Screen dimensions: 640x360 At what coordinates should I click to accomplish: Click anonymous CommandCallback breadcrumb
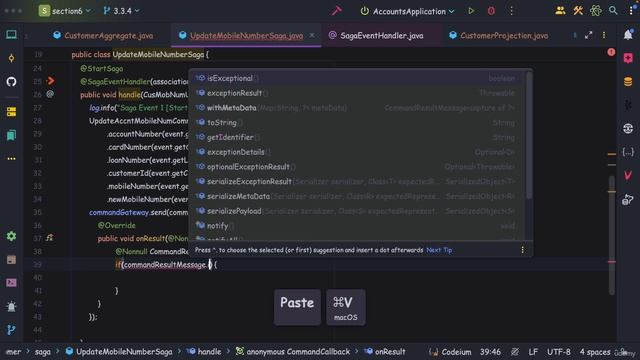pos(293,351)
